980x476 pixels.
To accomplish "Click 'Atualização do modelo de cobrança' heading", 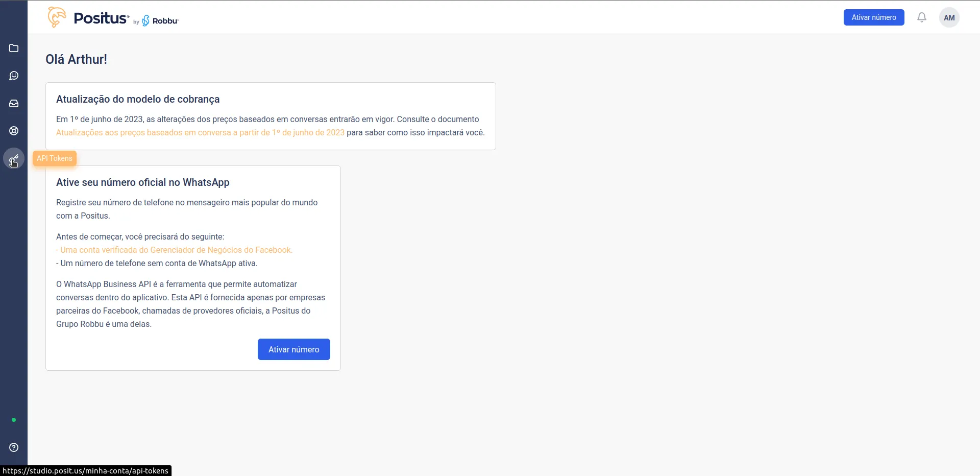I will coord(138,99).
